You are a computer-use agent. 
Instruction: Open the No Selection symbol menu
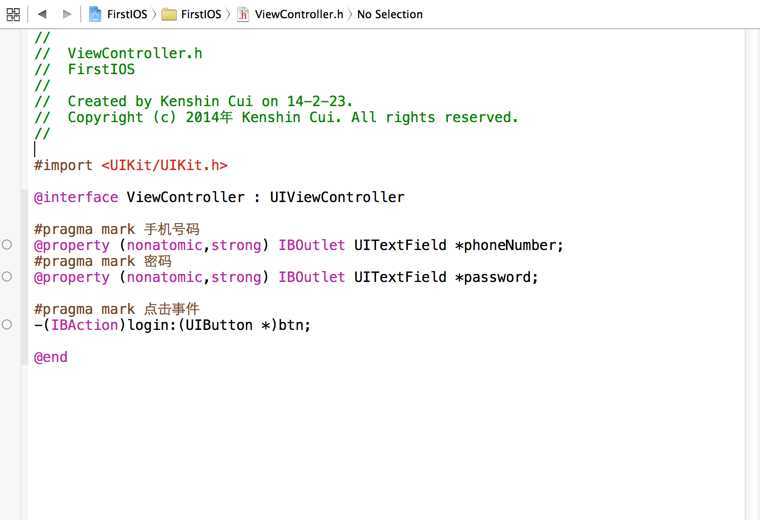[390, 15]
